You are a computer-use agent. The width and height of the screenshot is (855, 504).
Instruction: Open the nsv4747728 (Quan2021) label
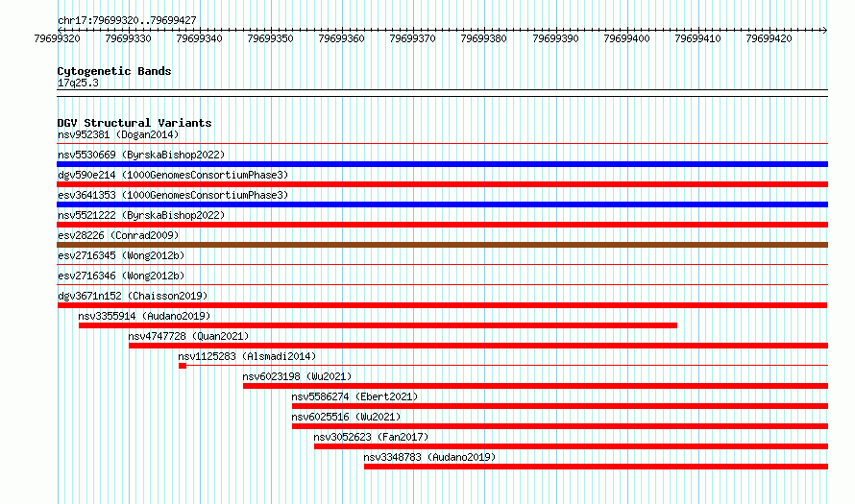188,336
